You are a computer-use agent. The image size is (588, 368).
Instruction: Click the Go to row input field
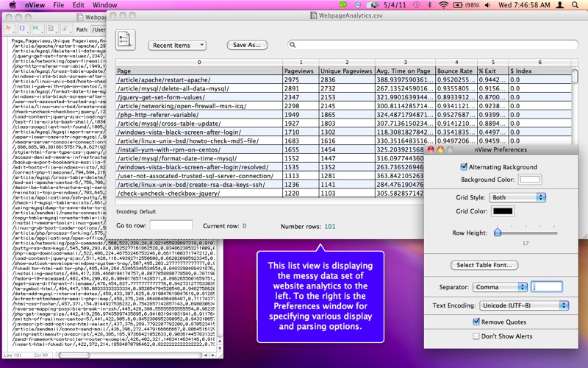click(171, 225)
